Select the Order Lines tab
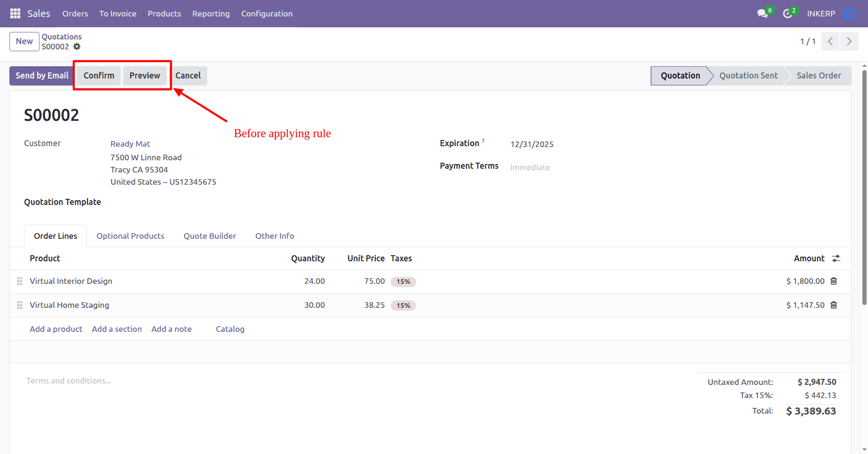This screenshot has height=454, width=868. [55, 236]
